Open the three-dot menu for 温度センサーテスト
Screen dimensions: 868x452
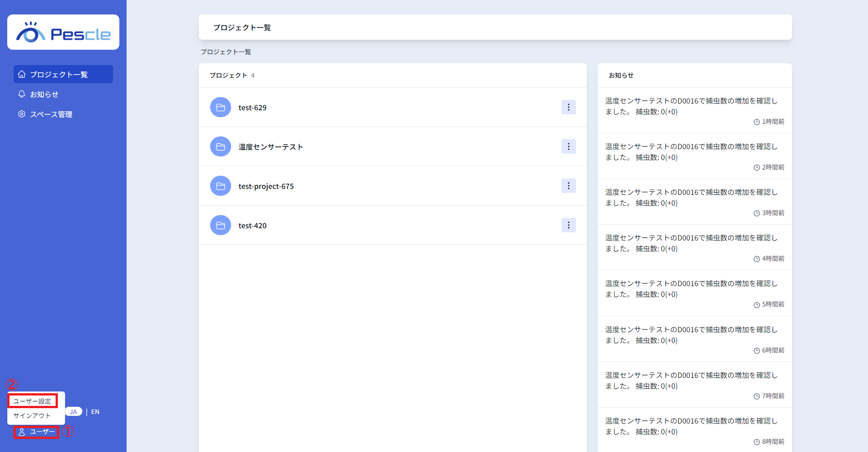[x=568, y=146]
